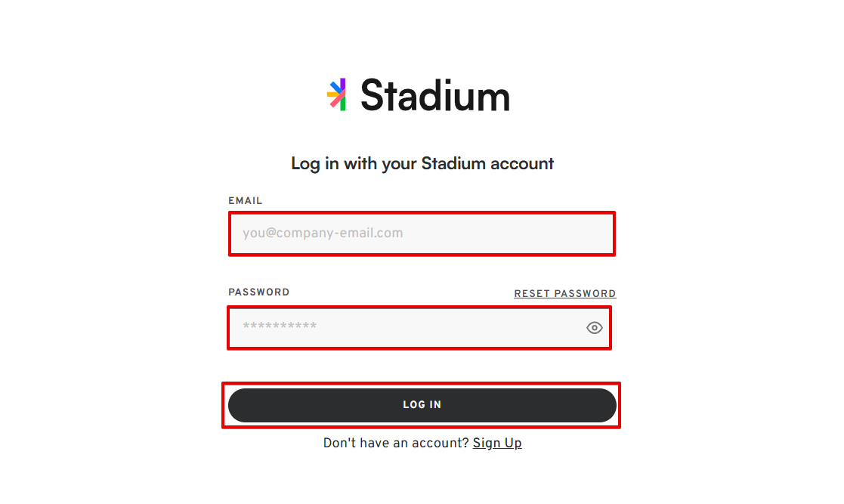
Task: Open the Reset Password link
Action: coord(564,293)
